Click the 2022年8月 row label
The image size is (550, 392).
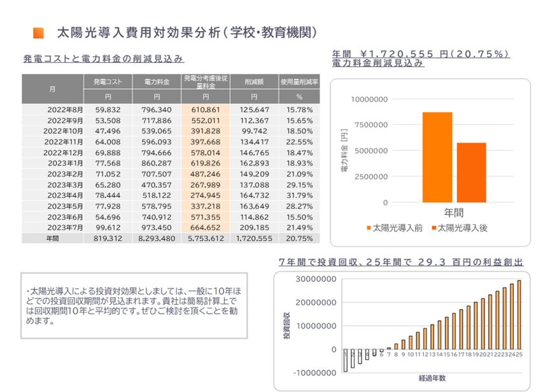60,110
